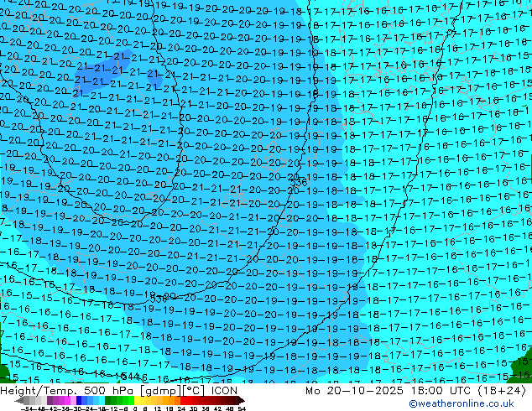The width and height of the screenshot is (532, 411).
Task: Click the dark purple legend segment at -42
Action: 50,400
